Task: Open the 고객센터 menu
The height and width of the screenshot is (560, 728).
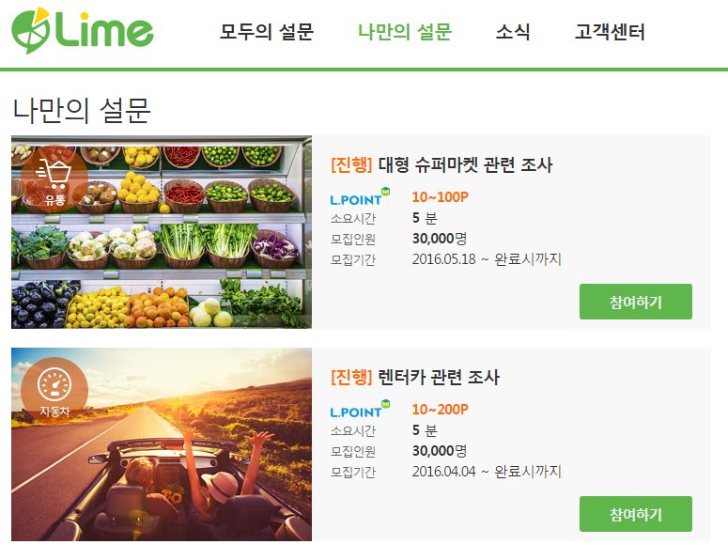Action: click(x=610, y=32)
